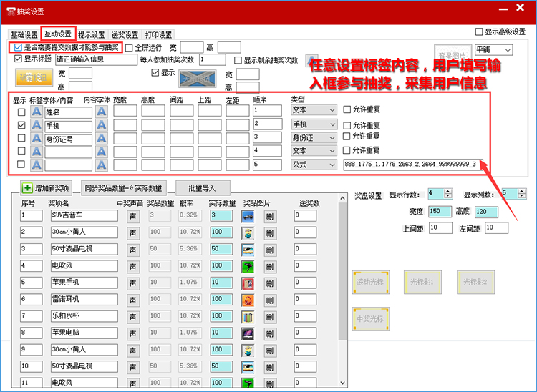Image resolution: width=537 pixels, height=392 pixels.
Task: Click the 显示行数 spinner up arrow
Action: pos(448,191)
